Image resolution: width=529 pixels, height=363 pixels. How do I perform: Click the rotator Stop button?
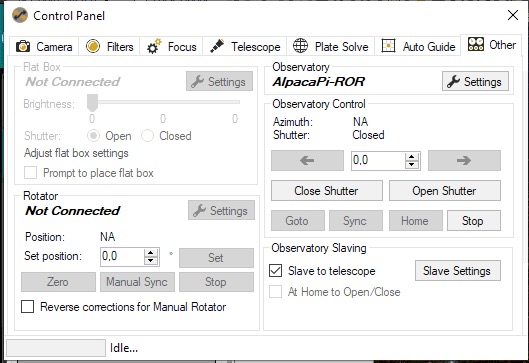[216, 282]
